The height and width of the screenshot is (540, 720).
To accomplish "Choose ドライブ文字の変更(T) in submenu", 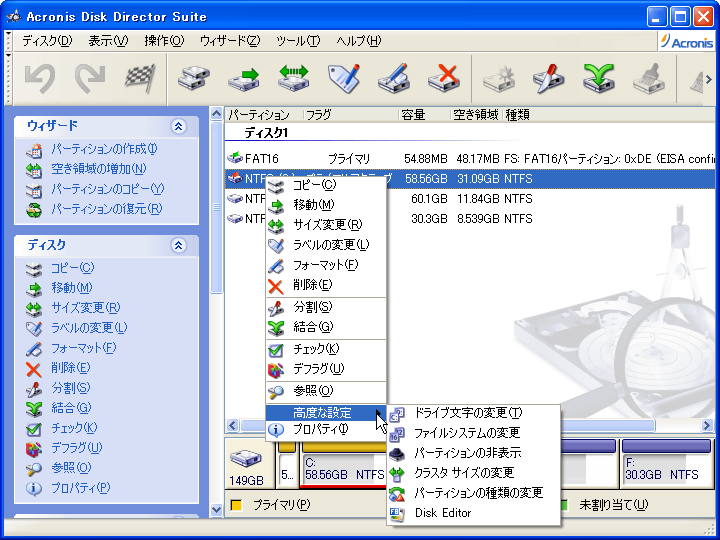I will coord(473,413).
